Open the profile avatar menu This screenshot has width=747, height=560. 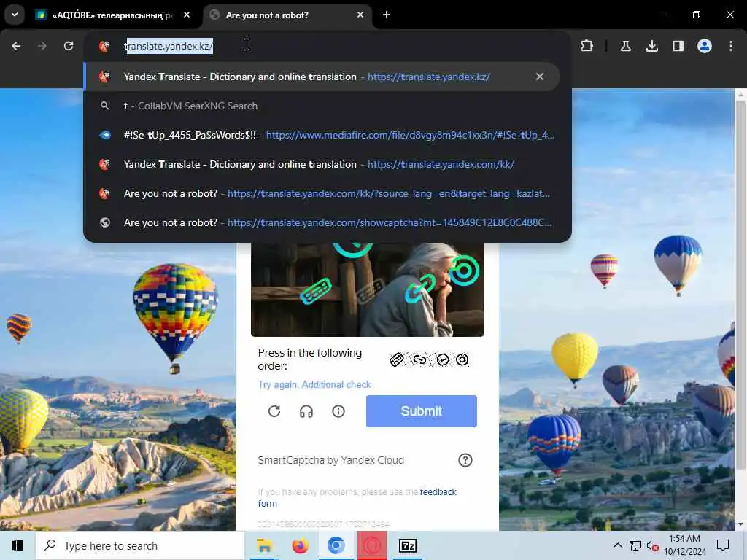(x=704, y=46)
